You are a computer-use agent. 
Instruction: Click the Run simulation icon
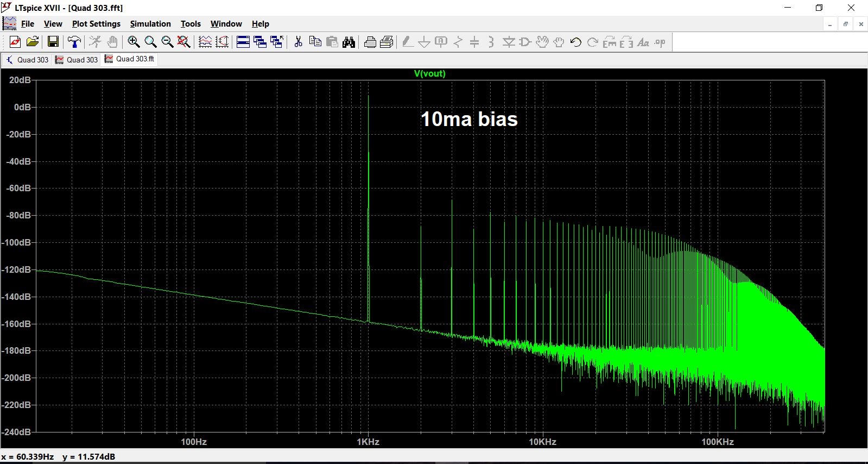point(95,42)
